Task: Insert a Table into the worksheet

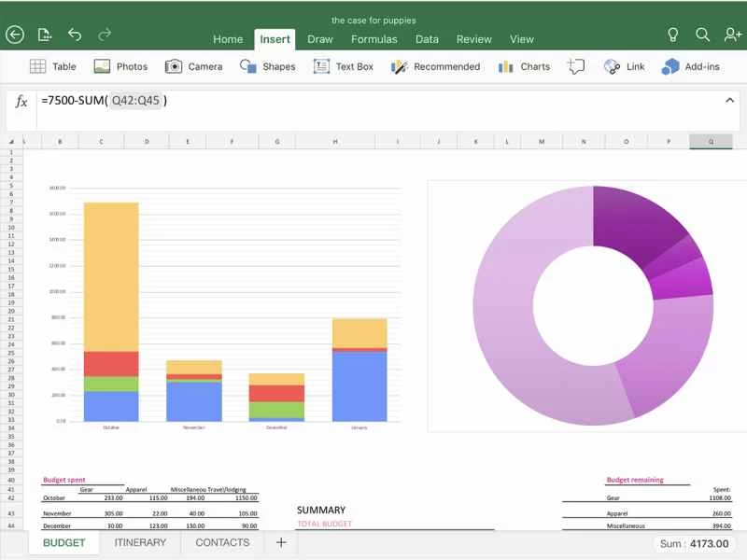Action: point(53,66)
